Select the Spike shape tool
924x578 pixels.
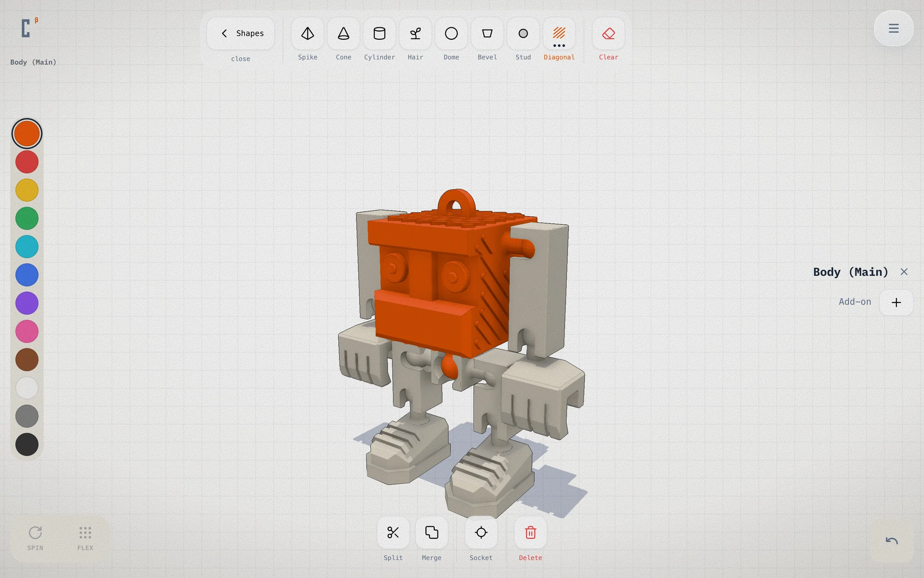[308, 34]
